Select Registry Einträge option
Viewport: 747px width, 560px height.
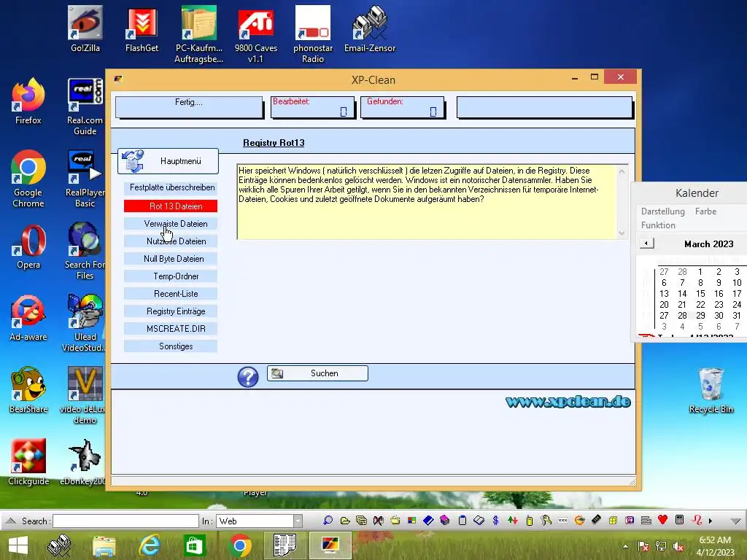click(x=171, y=311)
